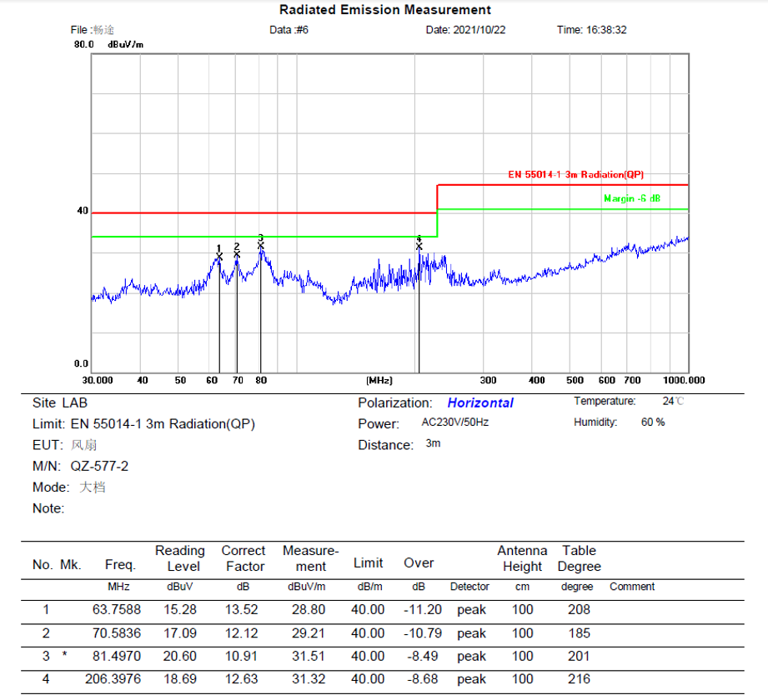Click measurement value 31.51
This screenshot has height=700, width=768.
(x=308, y=656)
